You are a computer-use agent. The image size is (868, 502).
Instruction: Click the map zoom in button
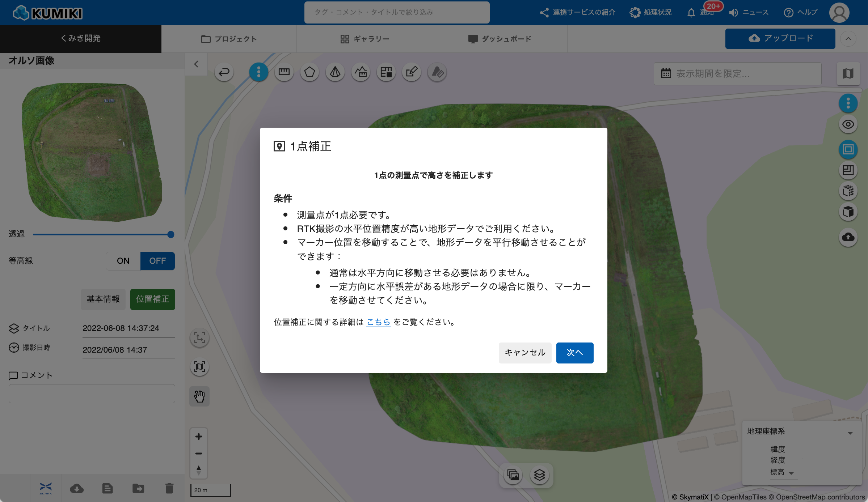199,437
